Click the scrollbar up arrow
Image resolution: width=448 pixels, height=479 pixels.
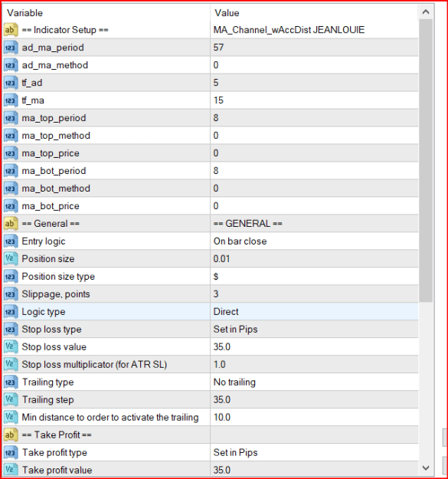click(426, 12)
